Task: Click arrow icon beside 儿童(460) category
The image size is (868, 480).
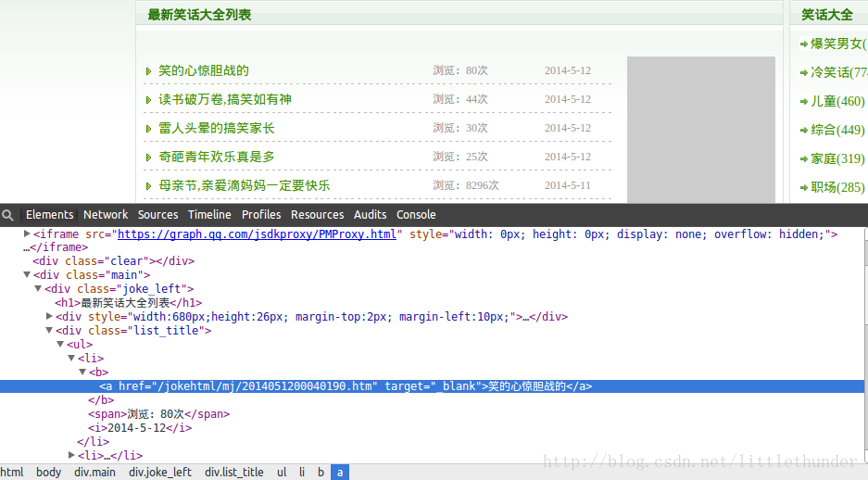Action: (804, 101)
